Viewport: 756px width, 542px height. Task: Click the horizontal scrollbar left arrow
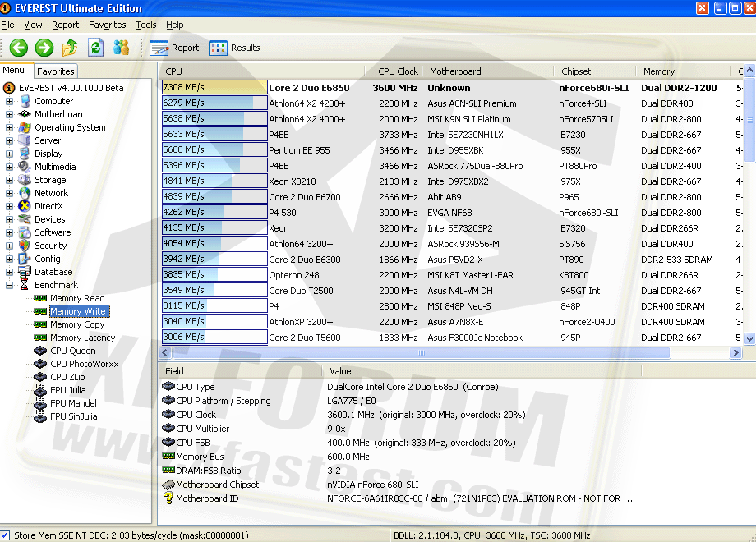pos(165,352)
